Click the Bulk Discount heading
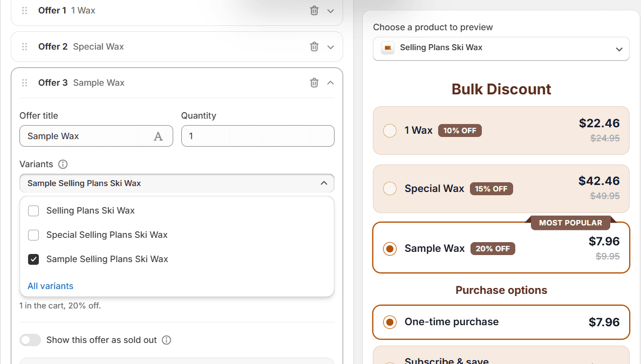This screenshot has height=364, width=641. [x=501, y=89]
